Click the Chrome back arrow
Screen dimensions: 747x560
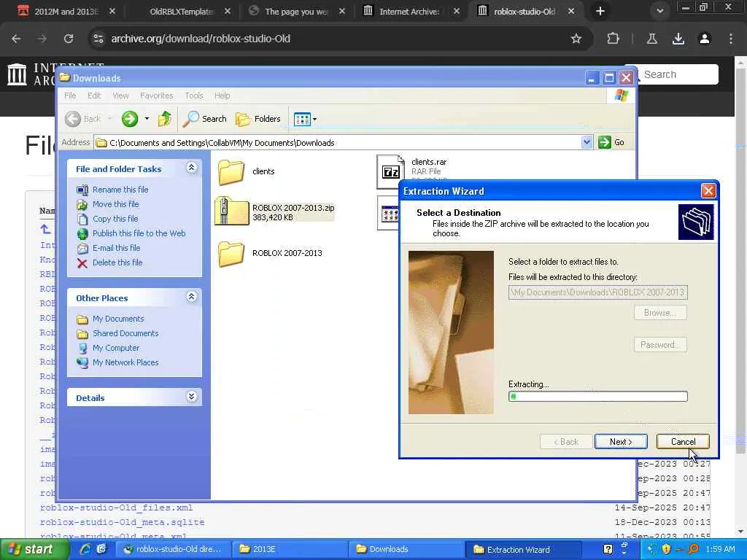16,39
